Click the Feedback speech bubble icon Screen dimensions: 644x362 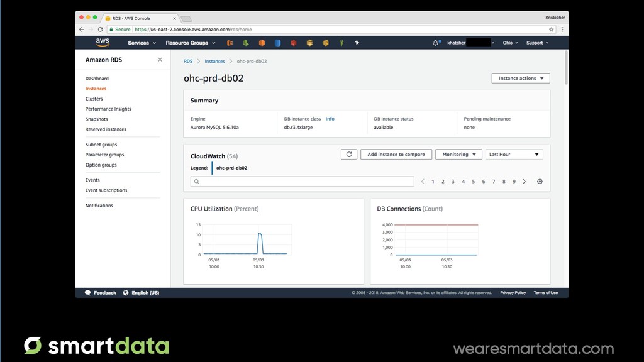(x=87, y=293)
